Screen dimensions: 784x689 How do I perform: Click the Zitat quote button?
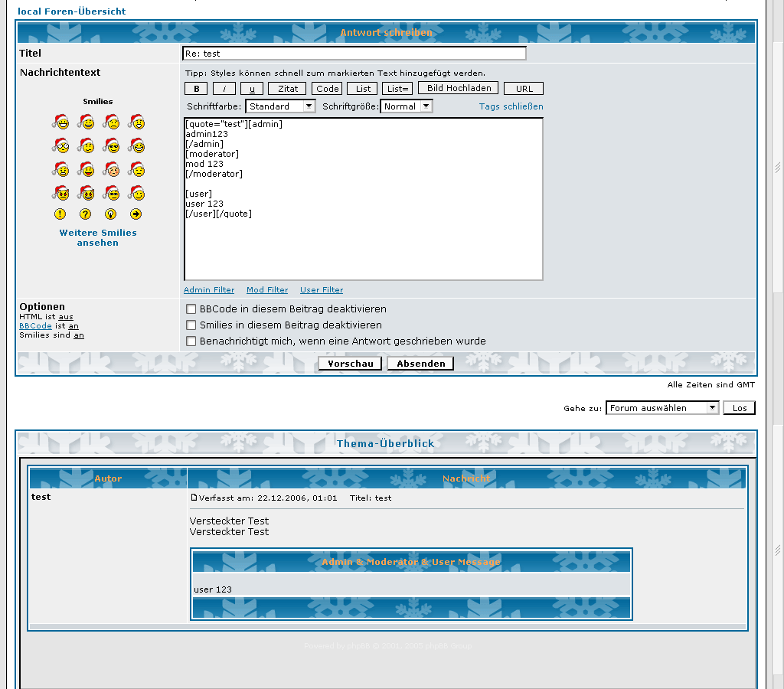[x=288, y=89]
